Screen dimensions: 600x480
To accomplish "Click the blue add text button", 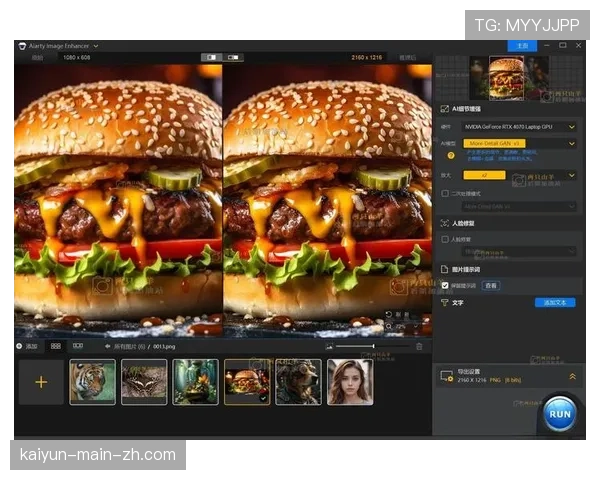I will tap(554, 302).
